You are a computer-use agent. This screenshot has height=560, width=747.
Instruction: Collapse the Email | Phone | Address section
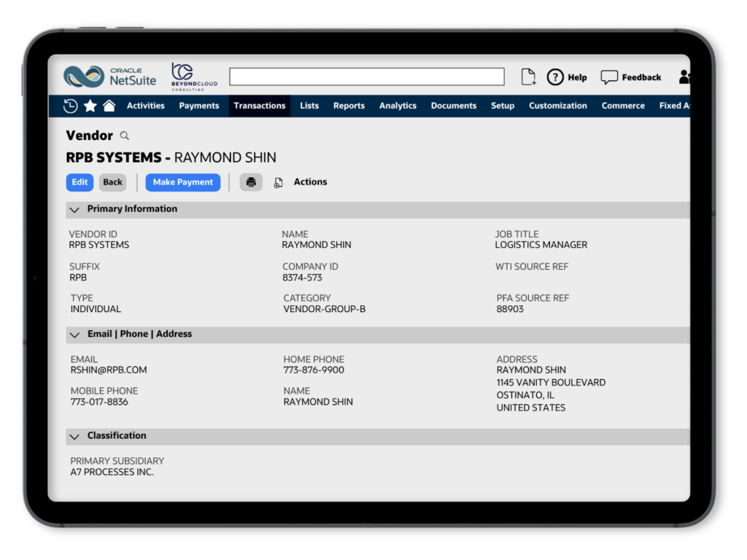75,335
